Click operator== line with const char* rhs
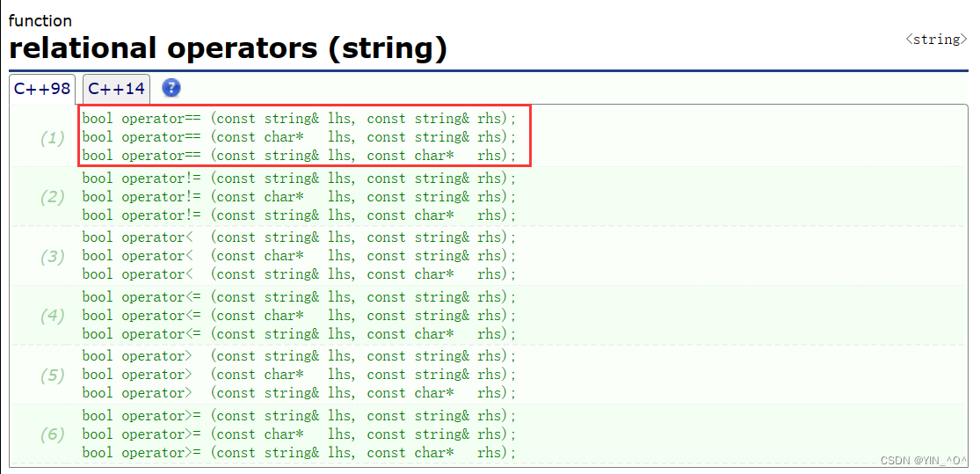The width and height of the screenshot is (980, 474). [x=299, y=156]
